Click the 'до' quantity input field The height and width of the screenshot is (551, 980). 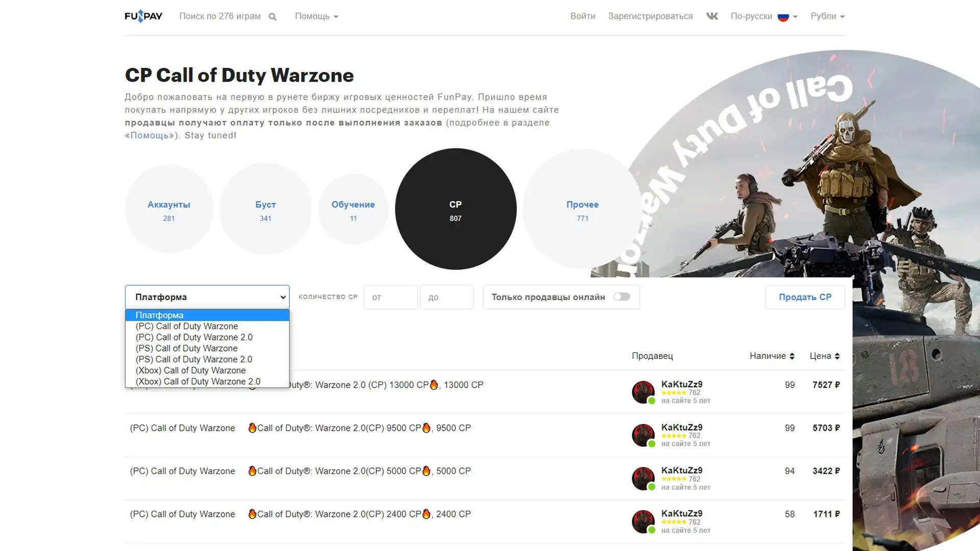tap(447, 297)
